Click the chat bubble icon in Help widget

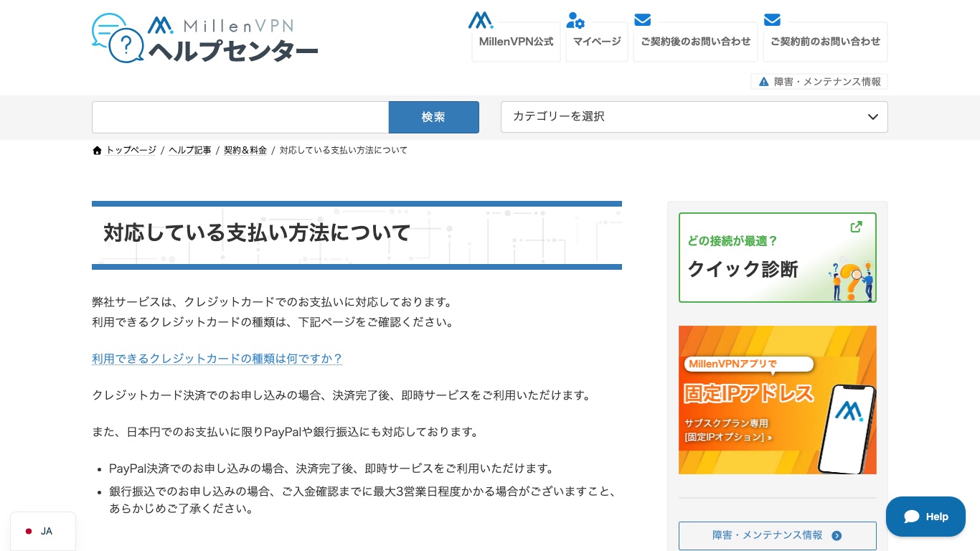912,517
